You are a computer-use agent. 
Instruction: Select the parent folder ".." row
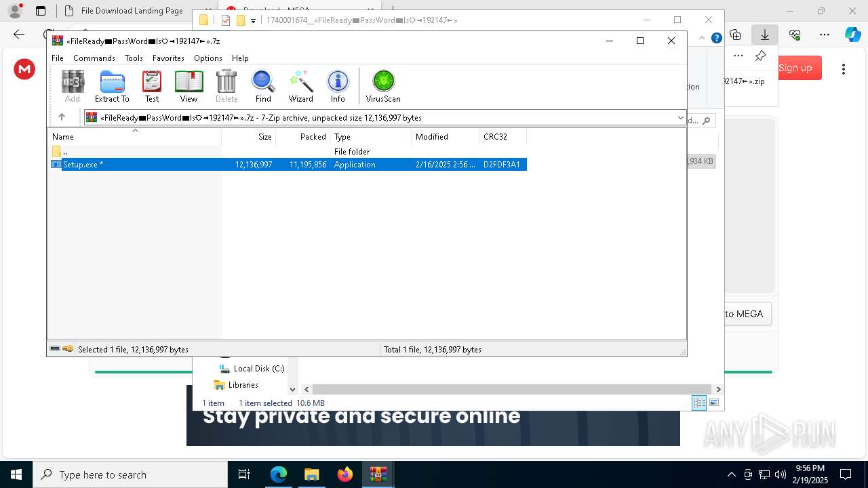click(x=288, y=152)
